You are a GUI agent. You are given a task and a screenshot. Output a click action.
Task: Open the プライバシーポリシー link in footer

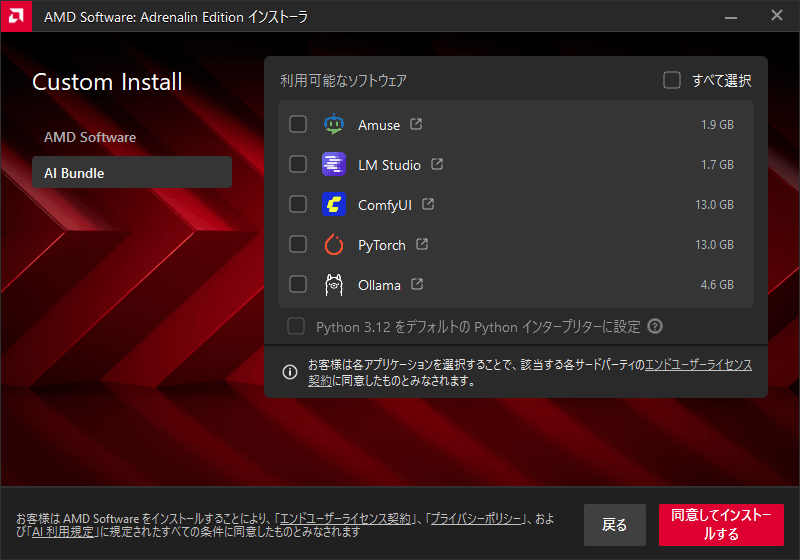476,518
